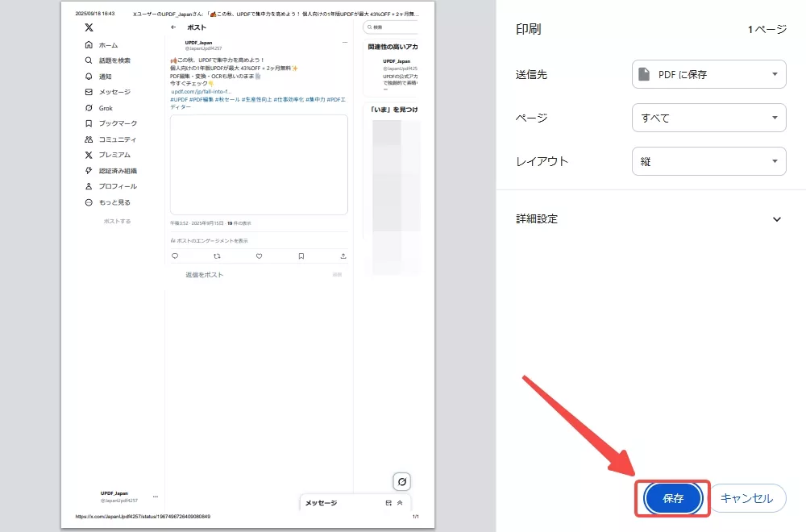806x532 pixels.
Task: Click the プロフィール person icon
Action: (89, 186)
